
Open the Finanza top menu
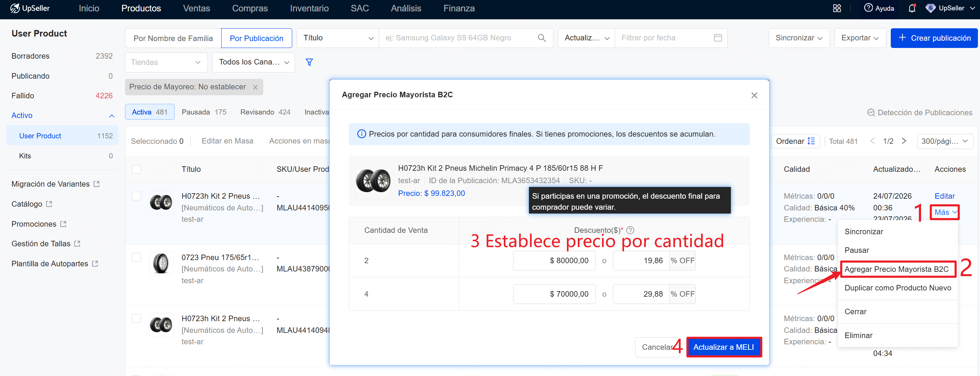coord(459,8)
